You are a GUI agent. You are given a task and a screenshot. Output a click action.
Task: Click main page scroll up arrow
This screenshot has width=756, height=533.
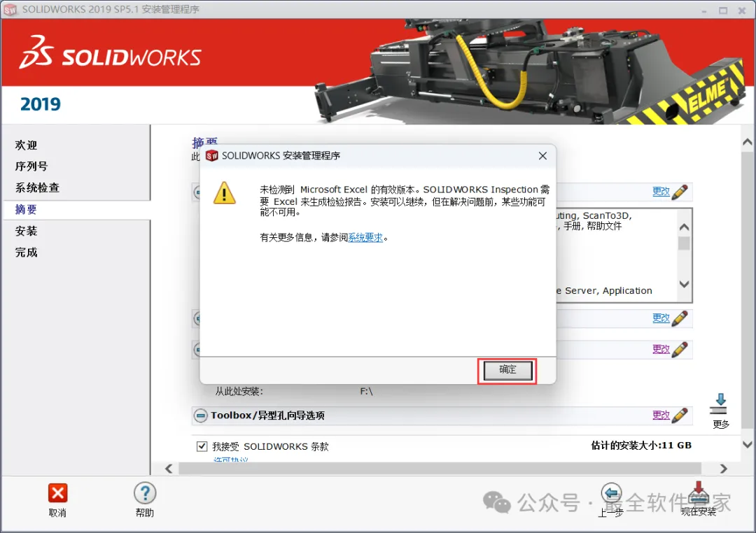coord(748,142)
